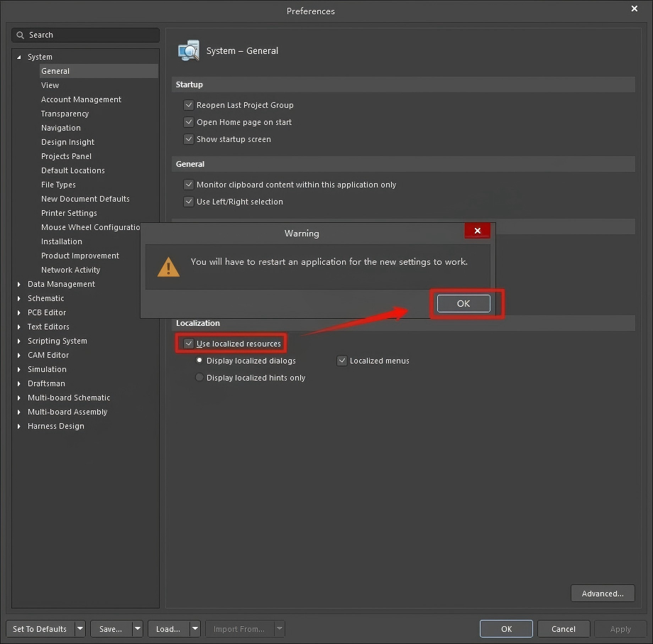
Task: Open Network Activity settings page
Action: [71, 270]
